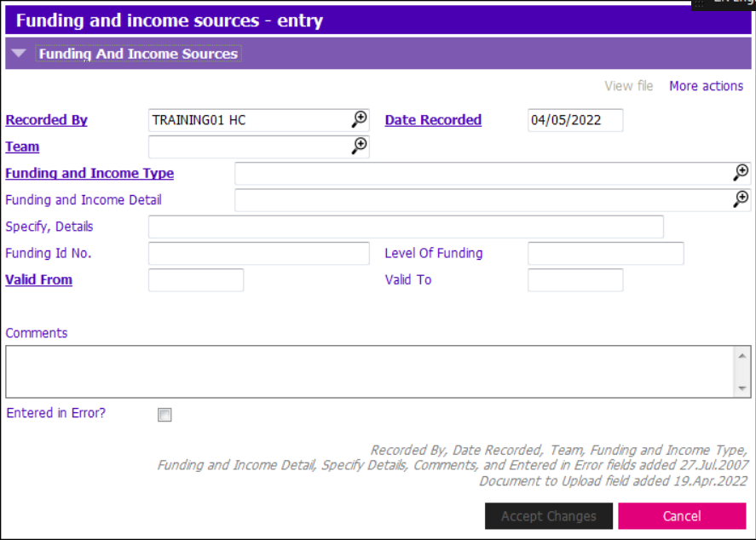Open the More actions menu
Viewport: 756px width, 540px height.
(x=706, y=86)
